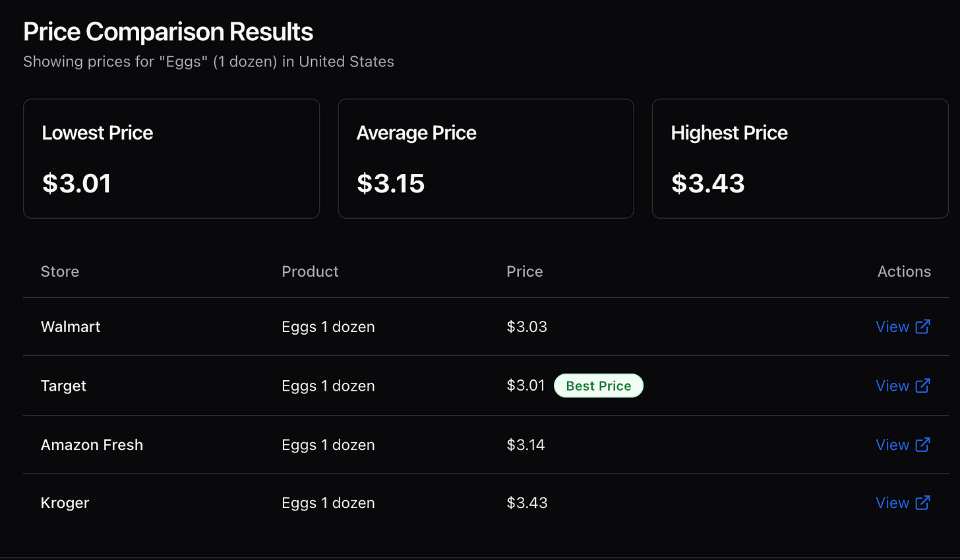
Task: Click the Price Comparison Results heading
Action: tap(168, 32)
